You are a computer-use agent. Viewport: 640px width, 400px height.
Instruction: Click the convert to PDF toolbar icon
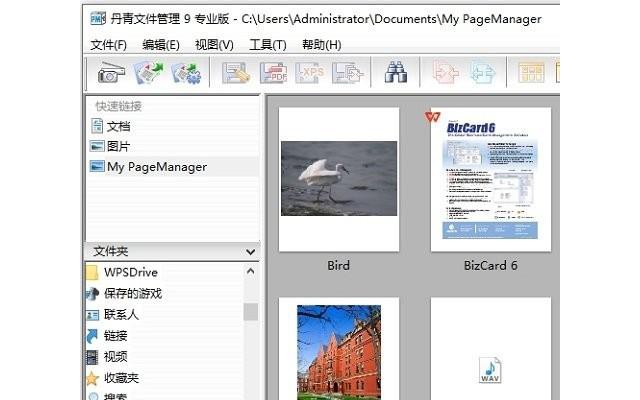(273, 73)
